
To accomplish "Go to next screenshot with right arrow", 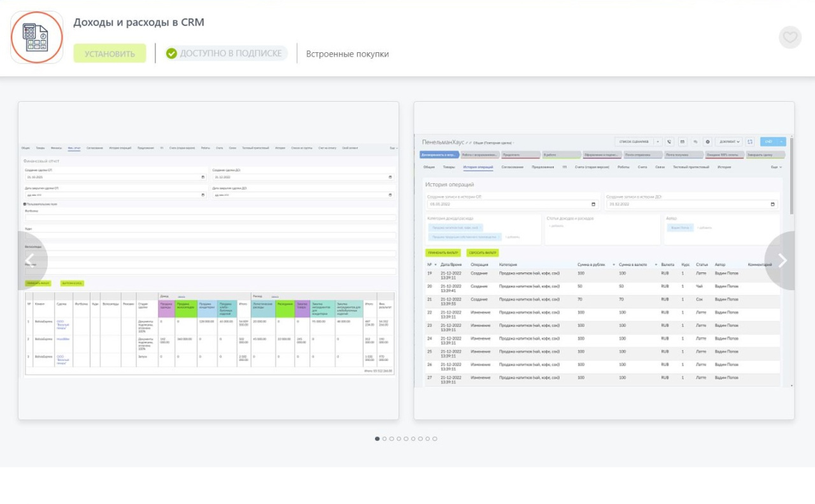I will [783, 261].
